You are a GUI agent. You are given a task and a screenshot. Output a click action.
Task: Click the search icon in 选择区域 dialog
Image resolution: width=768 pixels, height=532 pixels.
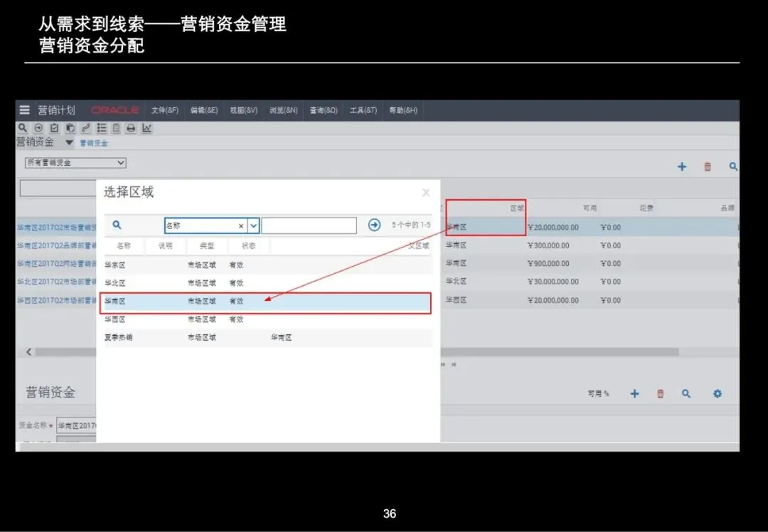[117, 225]
